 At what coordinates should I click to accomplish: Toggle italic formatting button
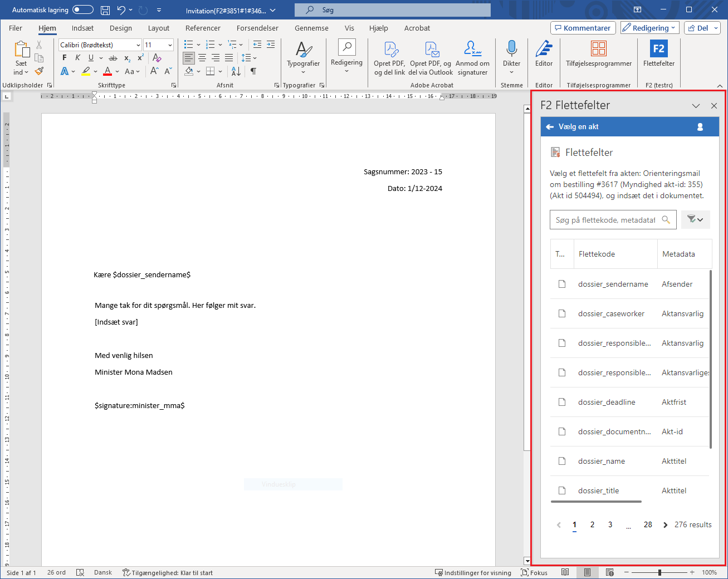click(77, 58)
